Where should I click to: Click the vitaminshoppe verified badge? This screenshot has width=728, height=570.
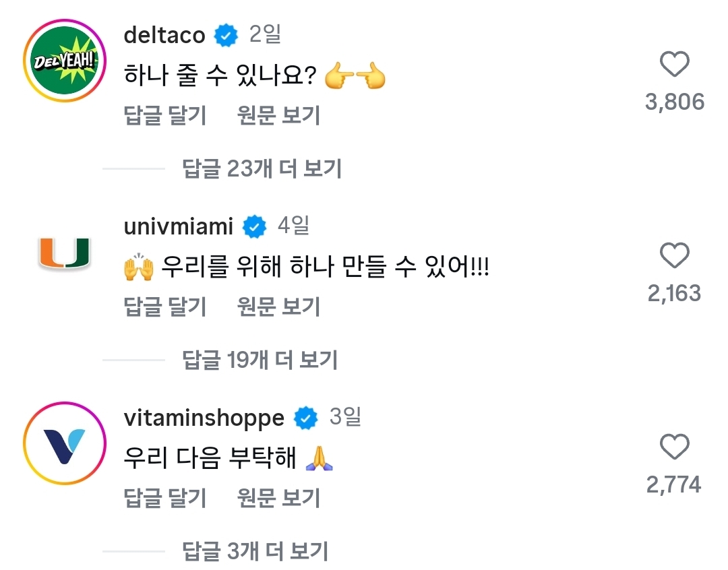tap(306, 419)
